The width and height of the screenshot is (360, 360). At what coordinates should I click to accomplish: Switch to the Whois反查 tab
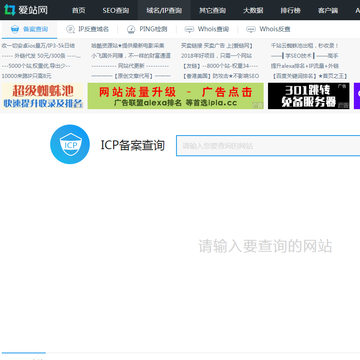pos(268,29)
